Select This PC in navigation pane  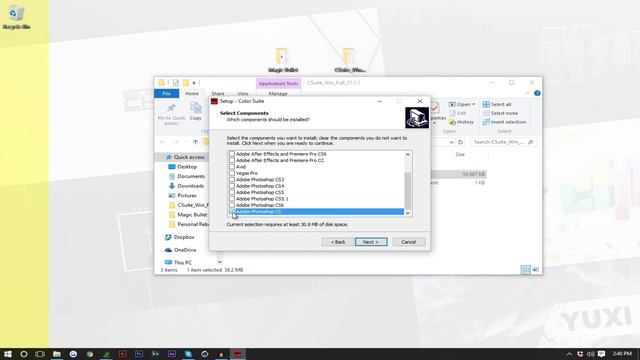(178, 262)
